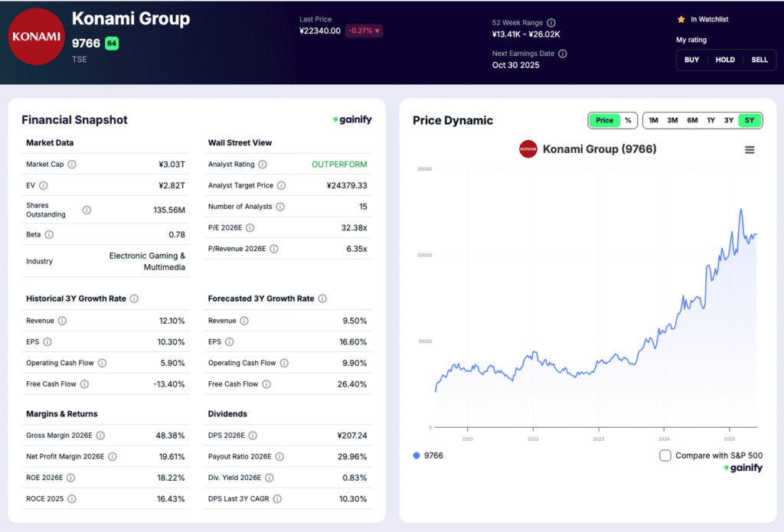
Task: Click info icon beside 52 Week Range
Action: (551, 23)
